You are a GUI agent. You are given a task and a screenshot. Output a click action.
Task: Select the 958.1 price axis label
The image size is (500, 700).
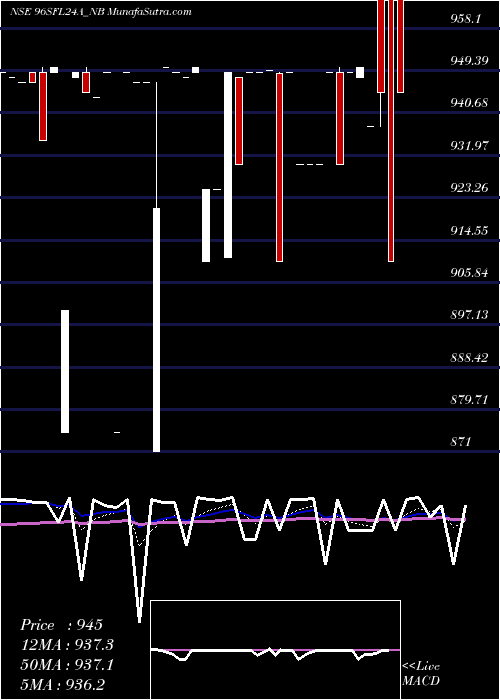[x=466, y=19]
